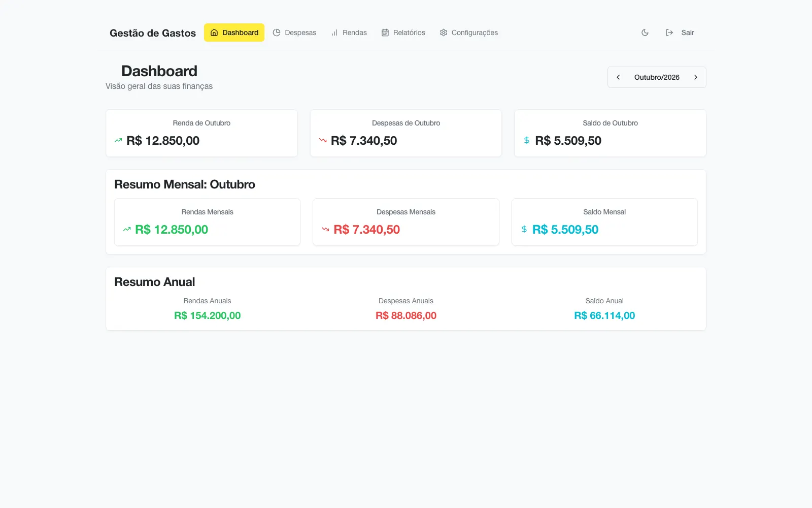
Task: Click the cyan R$ 5.509,50 Saldo Mensal value
Action: (565, 230)
